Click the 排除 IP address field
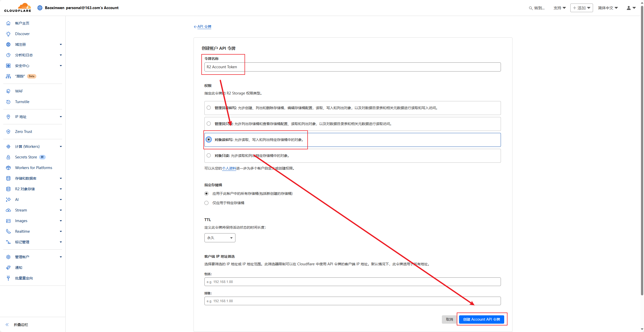Image resolution: width=644 pixels, height=332 pixels. (x=353, y=301)
